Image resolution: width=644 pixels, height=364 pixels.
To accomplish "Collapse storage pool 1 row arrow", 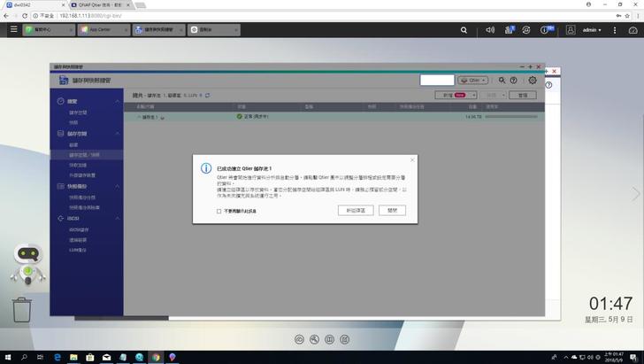I will 139,117.
